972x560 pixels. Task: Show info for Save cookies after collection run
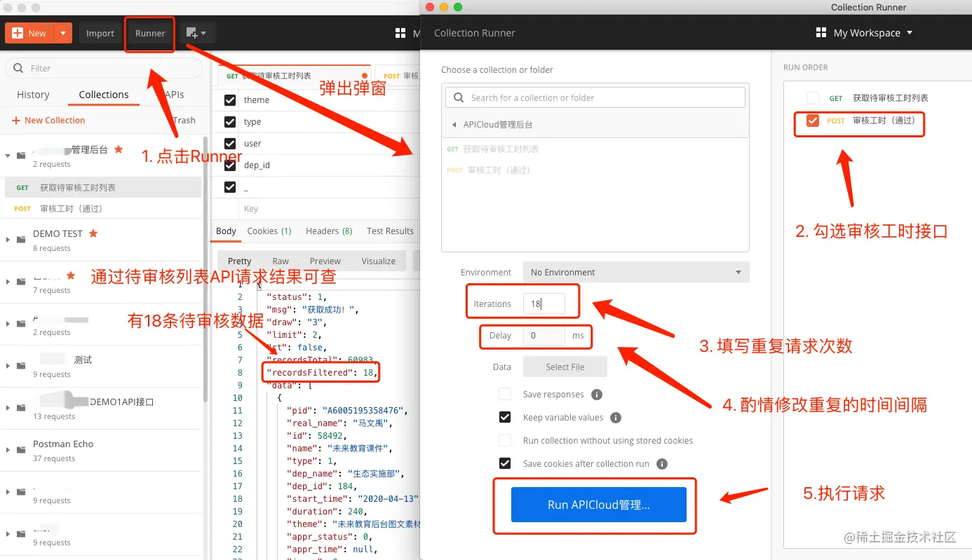click(x=662, y=464)
